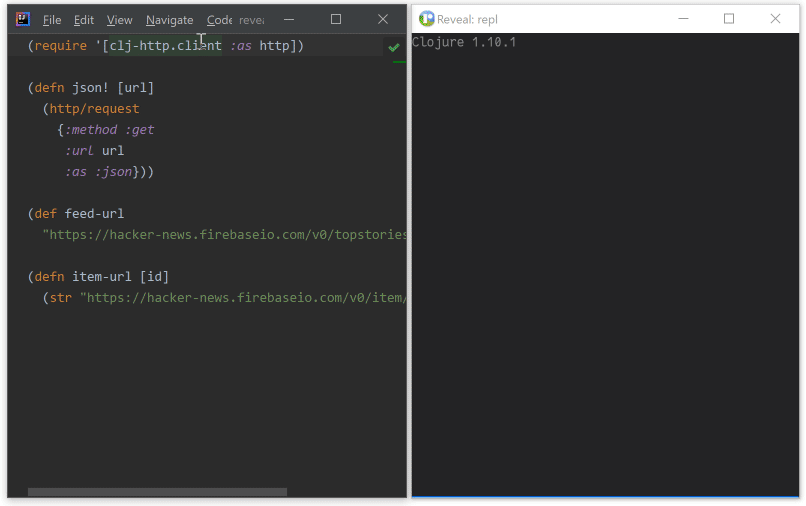Click the 'Clojure 1.10.1' output in Reveal
Image resolution: width=806 pixels, height=506 pixels.
tap(464, 42)
